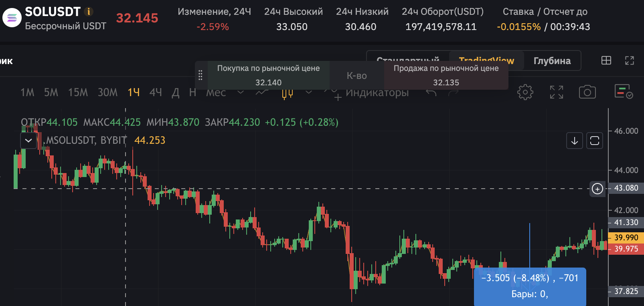
Task: Click the scroll-down arrow chart button
Action: [x=575, y=141]
